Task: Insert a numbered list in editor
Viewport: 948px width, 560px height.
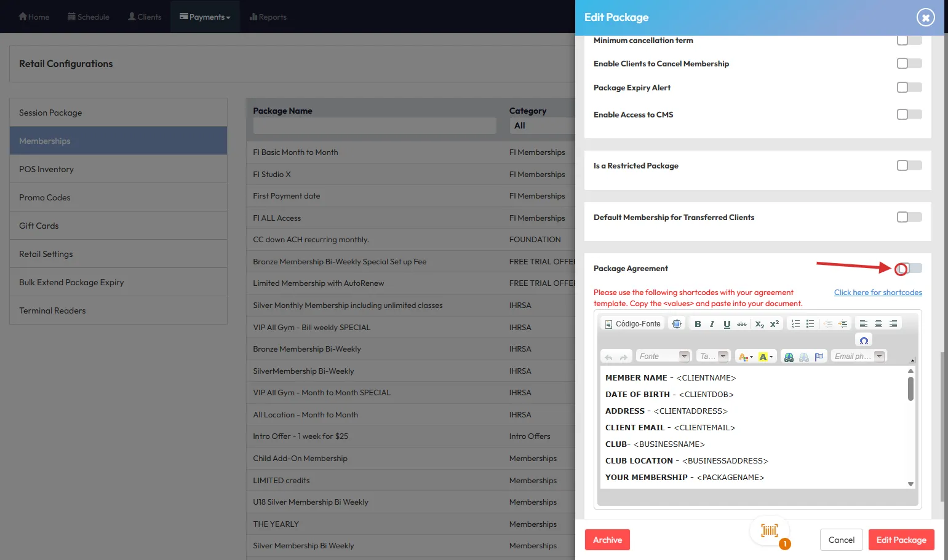Action: coord(795,324)
